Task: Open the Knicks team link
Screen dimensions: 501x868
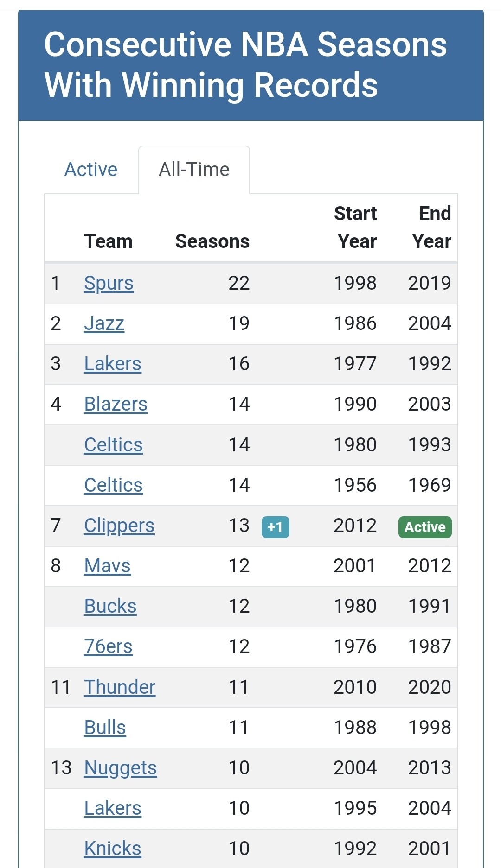Action: pos(113,849)
